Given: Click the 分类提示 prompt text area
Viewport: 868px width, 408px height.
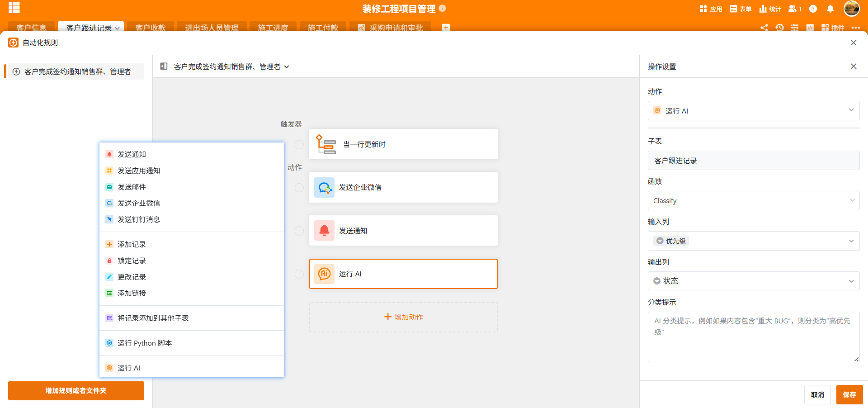Looking at the screenshot, I should click(x=753, y=337).
